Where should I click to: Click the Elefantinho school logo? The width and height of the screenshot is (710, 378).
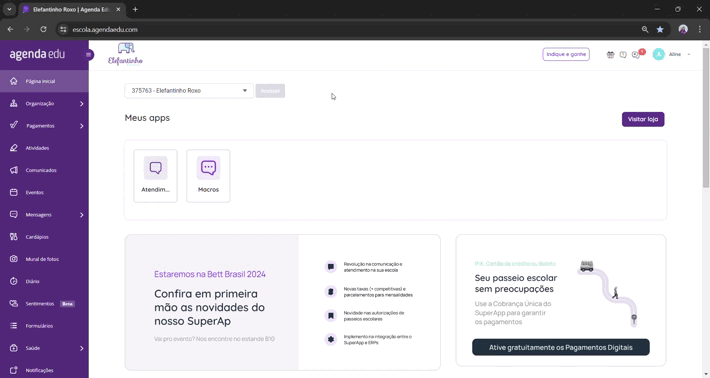(x=125, y=54)
